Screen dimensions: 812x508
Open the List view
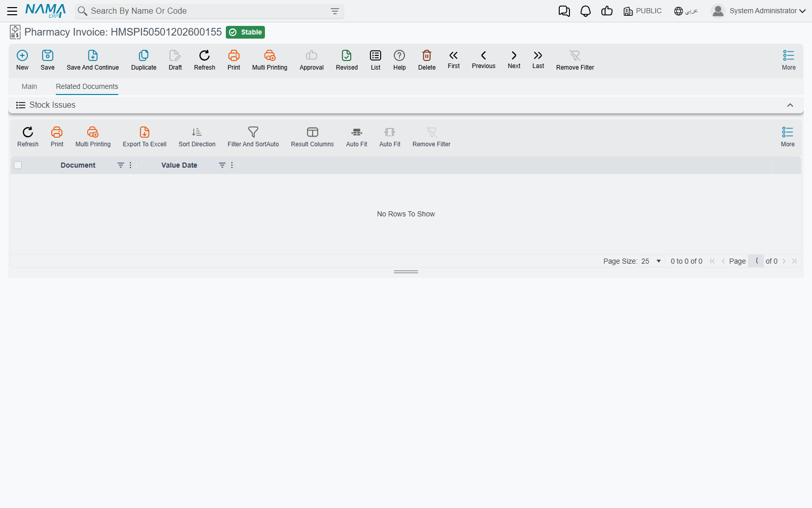376,60
